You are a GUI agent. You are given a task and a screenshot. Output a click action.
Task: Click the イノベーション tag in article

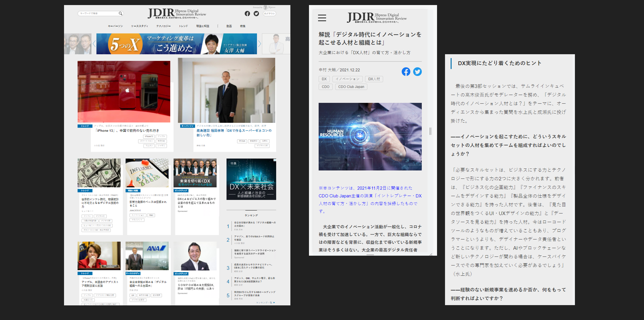[347, 79]
